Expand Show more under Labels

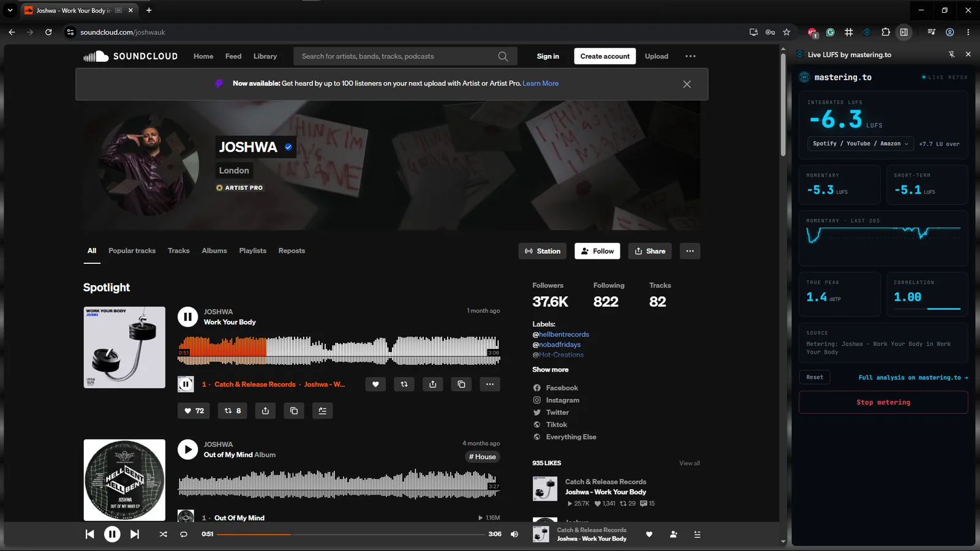point(550,370)
